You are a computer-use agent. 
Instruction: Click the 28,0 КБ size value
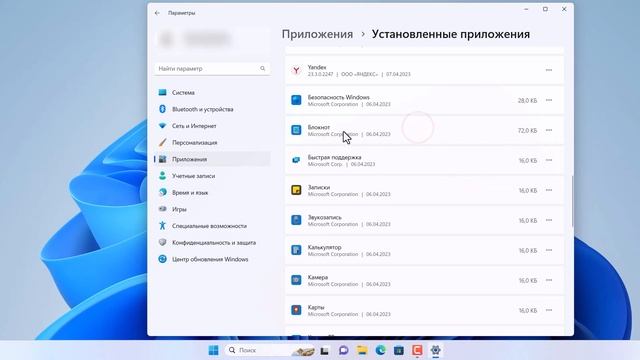(527, 100)
